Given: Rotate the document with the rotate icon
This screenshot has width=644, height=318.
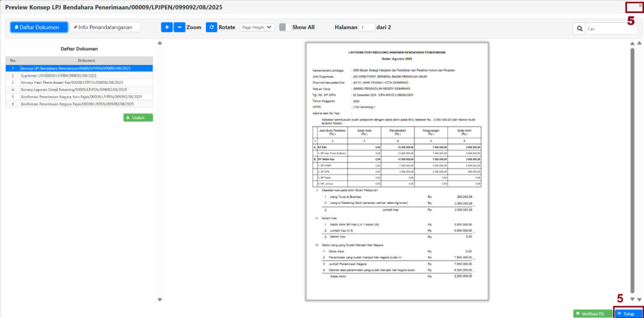Looking at the screenshot, I should point(211,28).
